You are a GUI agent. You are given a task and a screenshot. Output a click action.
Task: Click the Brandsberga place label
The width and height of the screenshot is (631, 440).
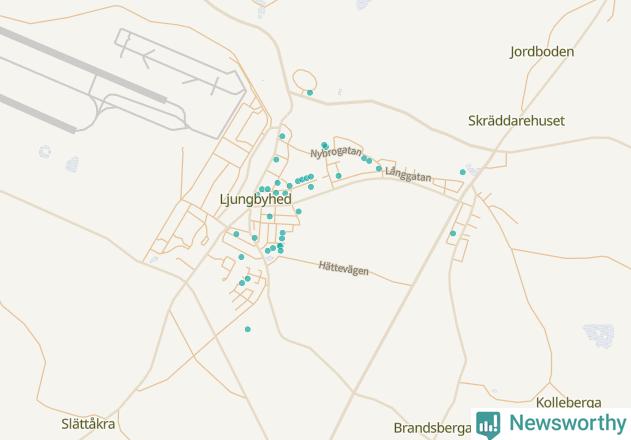[x=432, y=428]
